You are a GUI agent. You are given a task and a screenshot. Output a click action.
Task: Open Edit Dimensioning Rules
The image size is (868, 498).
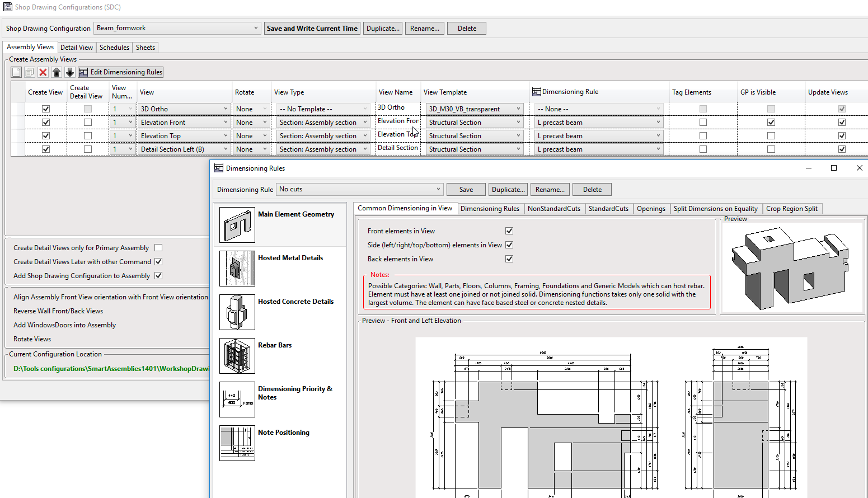(x=120, y=72)
